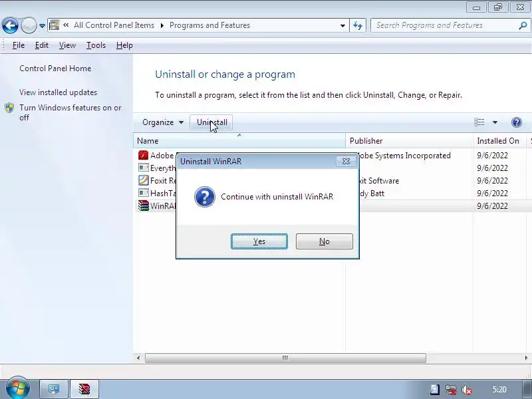Open the Windows Start menu
The width and height of the screenshot is (532, 399).
[x=17, y=388]
